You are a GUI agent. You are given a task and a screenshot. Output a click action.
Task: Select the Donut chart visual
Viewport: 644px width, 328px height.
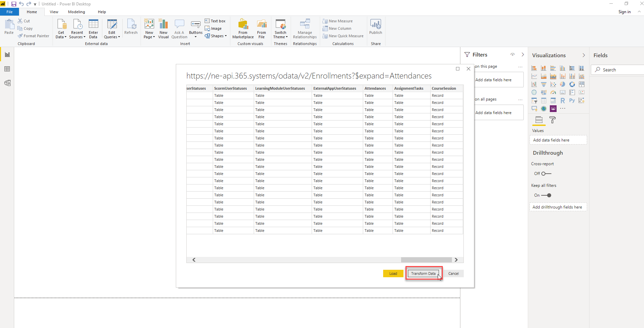click(x=572, y=84)
